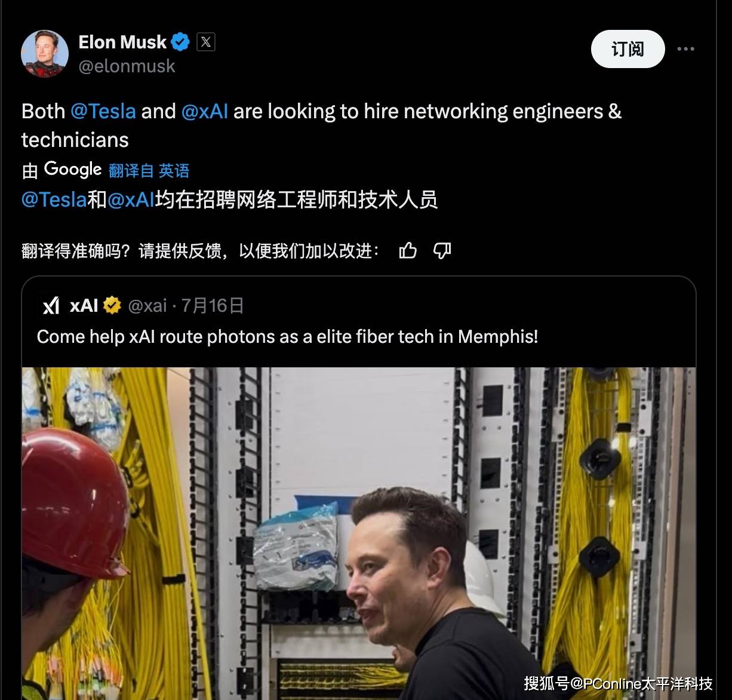Open the @xai handle in the quoted post

pyautogui.click(x=147, y=306)
